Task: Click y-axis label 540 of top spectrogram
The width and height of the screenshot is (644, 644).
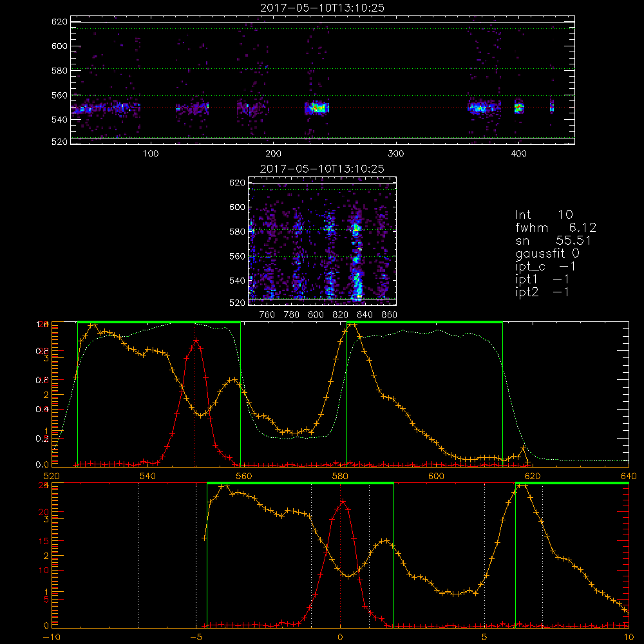Action: pyautogui.click(x=59, y=120)
